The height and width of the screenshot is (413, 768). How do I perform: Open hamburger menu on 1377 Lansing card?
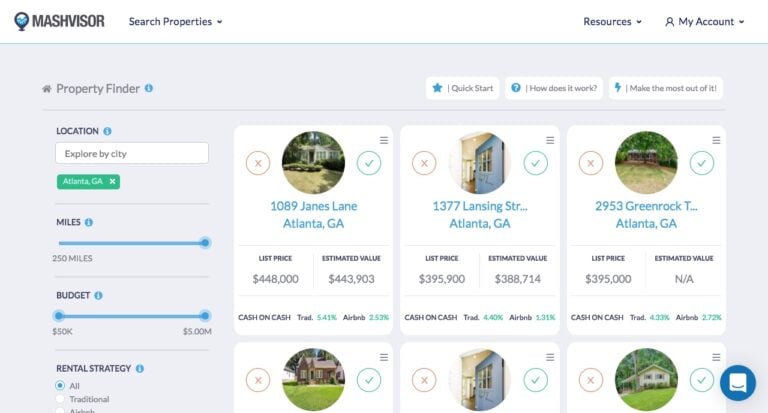tap(550, 140)
